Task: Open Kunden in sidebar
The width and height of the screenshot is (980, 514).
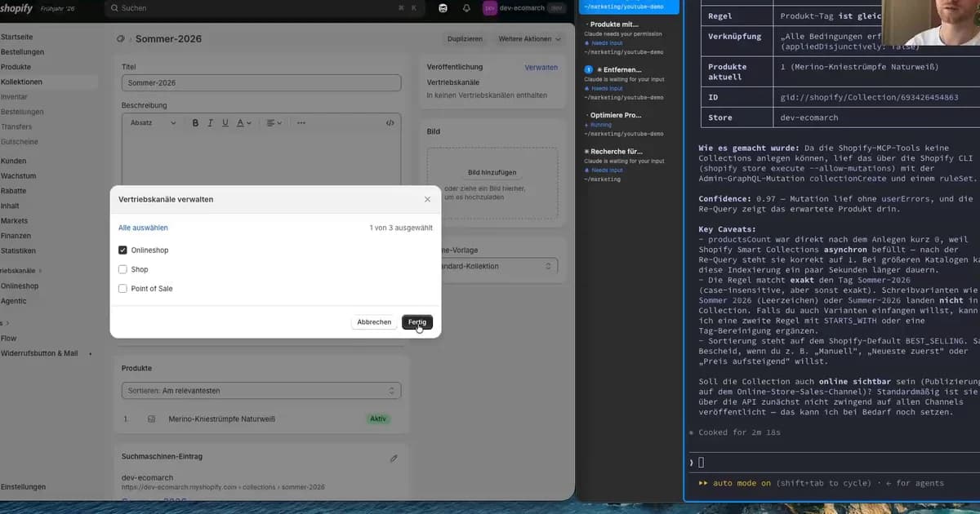Action: pos(13,162)
